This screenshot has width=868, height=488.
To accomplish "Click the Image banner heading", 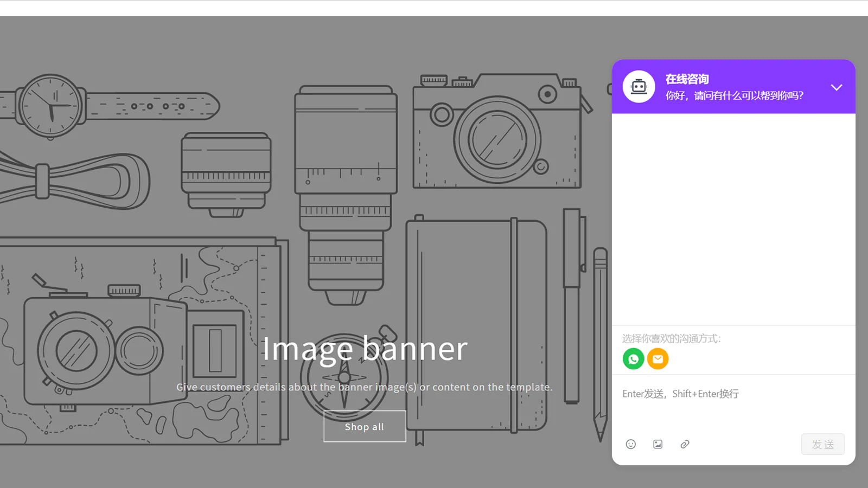I will click(365, 348).
